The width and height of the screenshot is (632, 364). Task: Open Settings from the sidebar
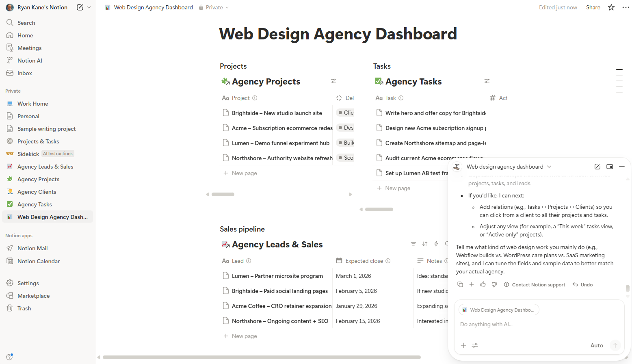(28, 283)
